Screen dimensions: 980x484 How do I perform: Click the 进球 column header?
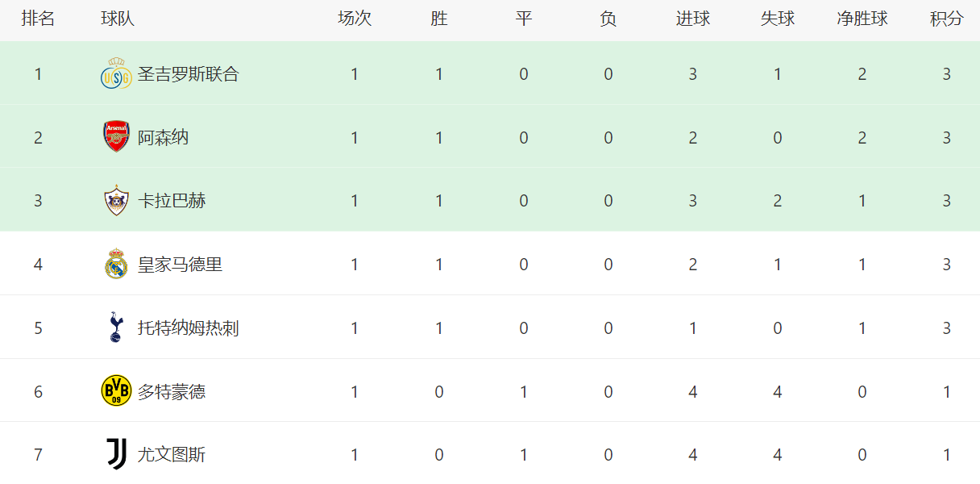coord(693,19)
